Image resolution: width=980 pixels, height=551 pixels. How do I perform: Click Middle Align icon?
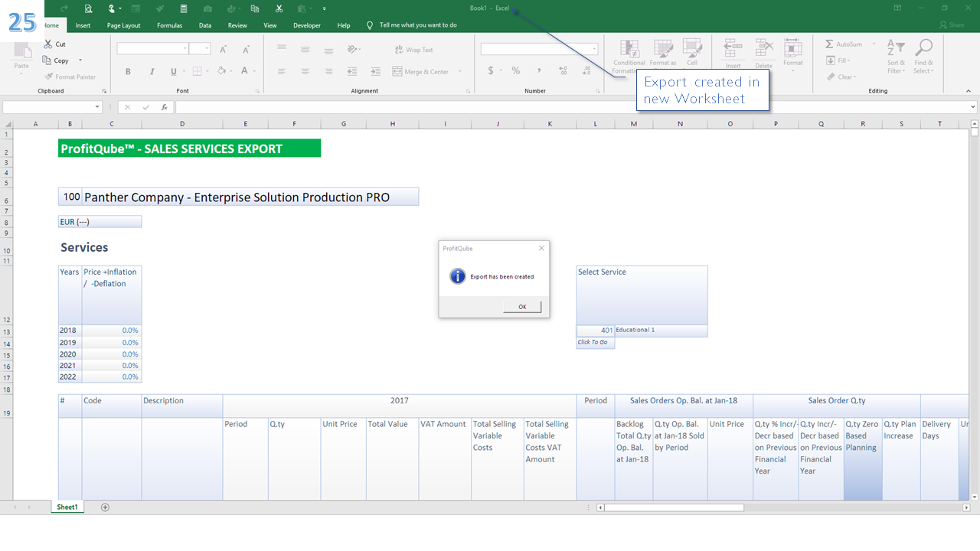[x=305, y=49]
